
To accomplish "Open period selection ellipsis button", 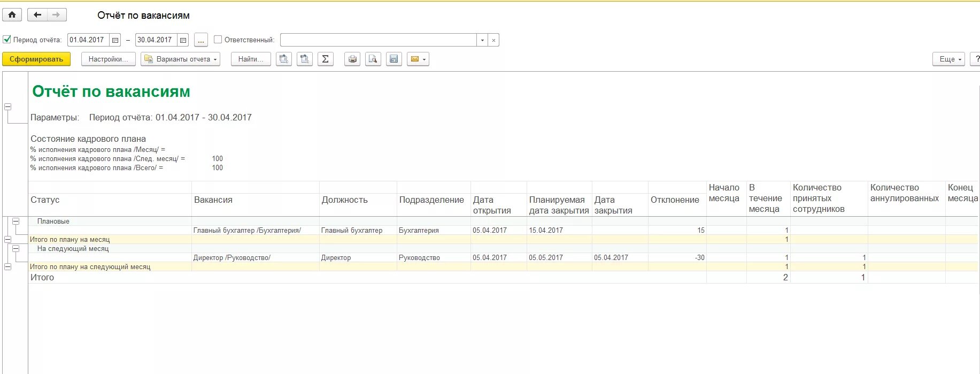I will (200, 40).
